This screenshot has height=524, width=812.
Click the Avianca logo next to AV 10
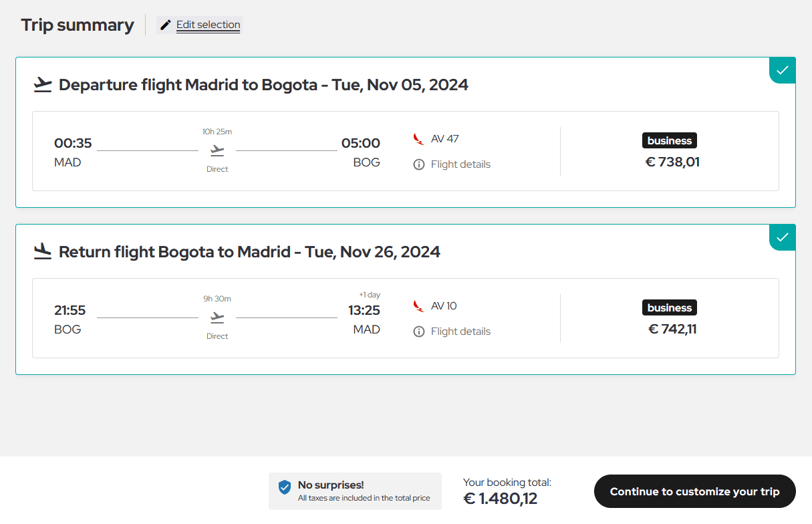[x=419, y=306]
